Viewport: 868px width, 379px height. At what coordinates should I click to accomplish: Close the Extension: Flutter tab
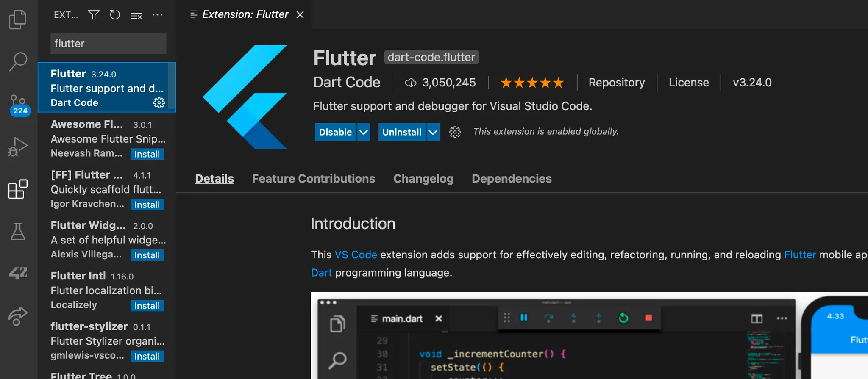point(300,15)
